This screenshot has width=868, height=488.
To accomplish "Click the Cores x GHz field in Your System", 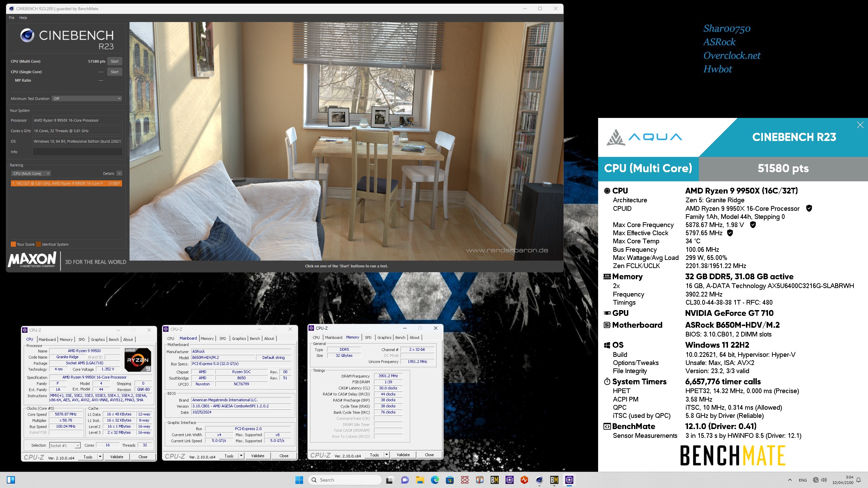I will 78,131.
